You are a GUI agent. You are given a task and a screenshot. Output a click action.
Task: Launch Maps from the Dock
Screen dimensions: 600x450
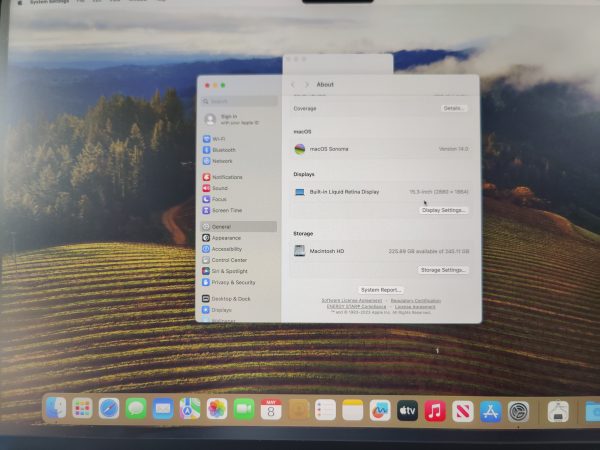[190, 409]
